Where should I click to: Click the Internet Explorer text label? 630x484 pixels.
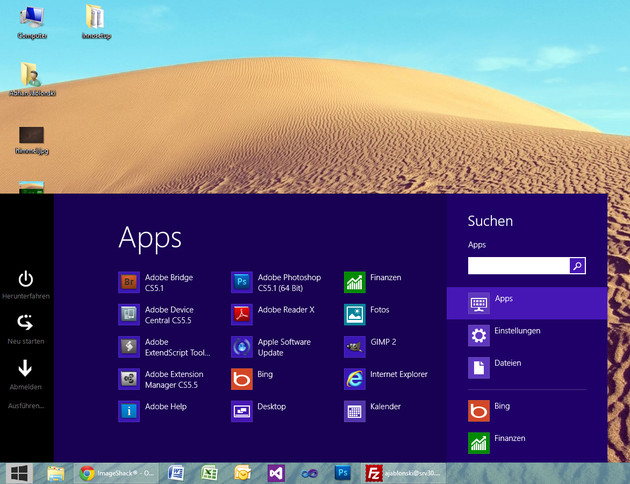[x=399, y=374]
